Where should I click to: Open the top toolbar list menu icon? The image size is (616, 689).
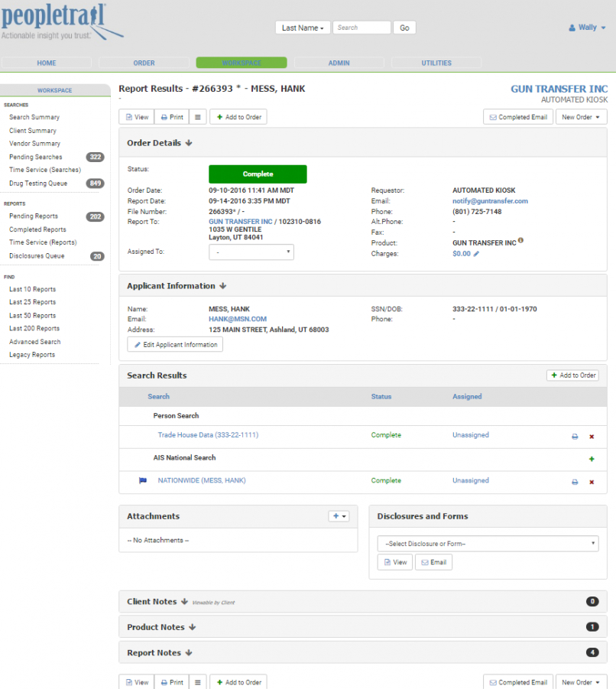tap(198, 117)
